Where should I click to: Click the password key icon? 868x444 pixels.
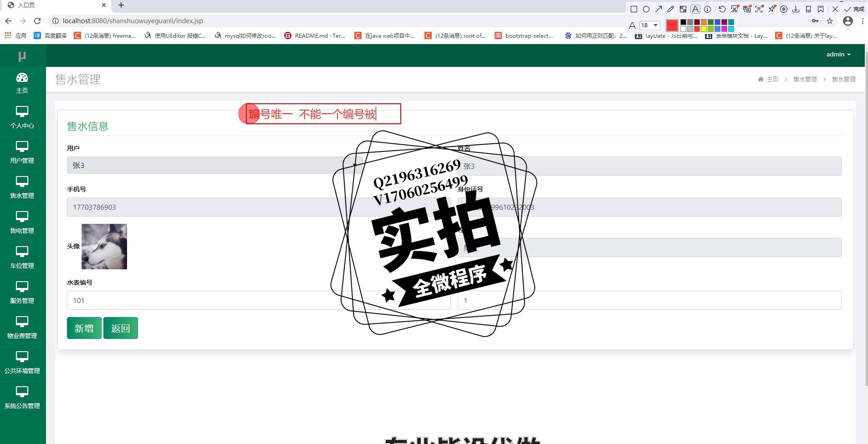pos(815,21)
